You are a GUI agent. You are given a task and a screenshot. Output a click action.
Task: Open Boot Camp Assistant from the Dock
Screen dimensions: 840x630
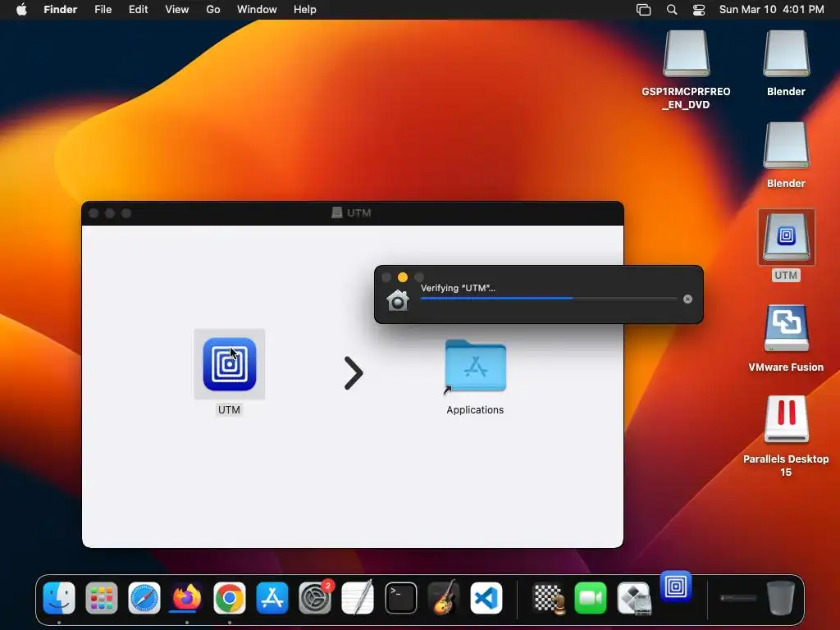coord(633,598)
